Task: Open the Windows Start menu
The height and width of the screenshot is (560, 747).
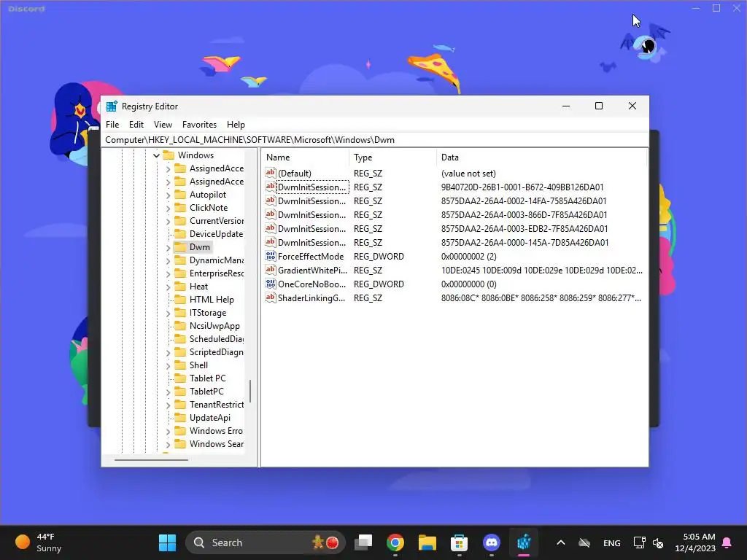Action: pyautogui.click(x=167, y=542)
